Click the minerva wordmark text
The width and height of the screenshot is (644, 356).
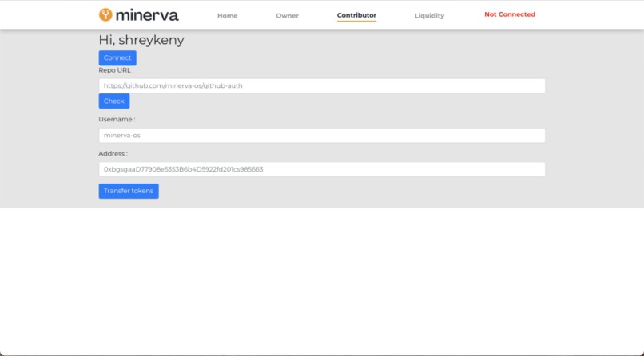[x=147, y=15]
